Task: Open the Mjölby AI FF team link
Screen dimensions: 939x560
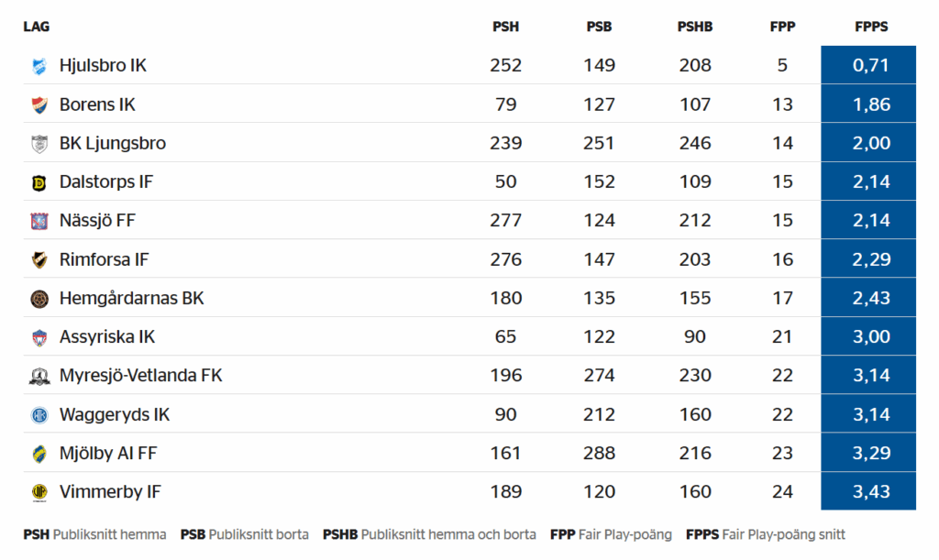Action: click(x=108, y=454)
